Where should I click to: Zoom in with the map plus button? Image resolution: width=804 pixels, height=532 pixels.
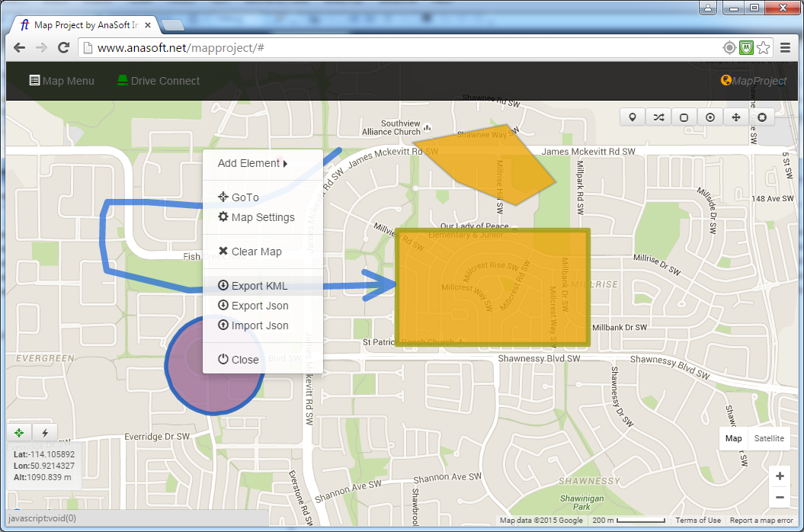[780, 476]
